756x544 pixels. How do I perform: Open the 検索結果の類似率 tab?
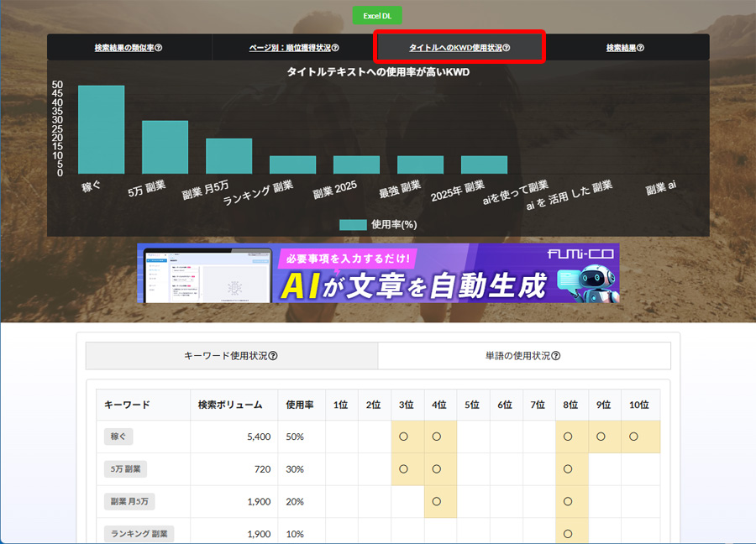[x=129, y=48]
